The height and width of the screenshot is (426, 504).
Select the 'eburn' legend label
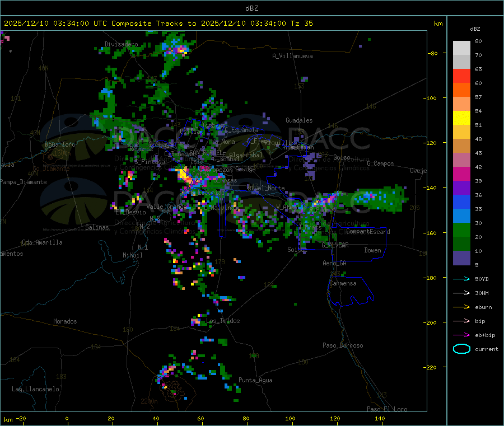pyautogui.click(x=483, y=307)
